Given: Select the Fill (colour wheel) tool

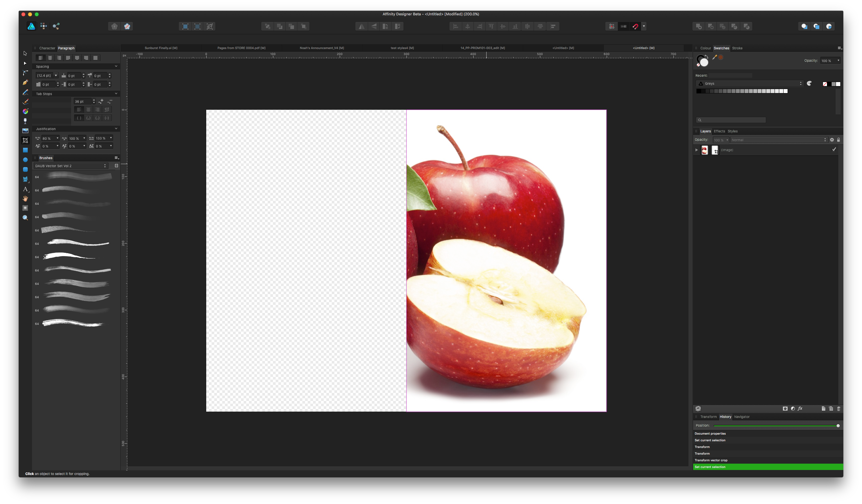Looking at the screenshot, I should click(25, 111).
